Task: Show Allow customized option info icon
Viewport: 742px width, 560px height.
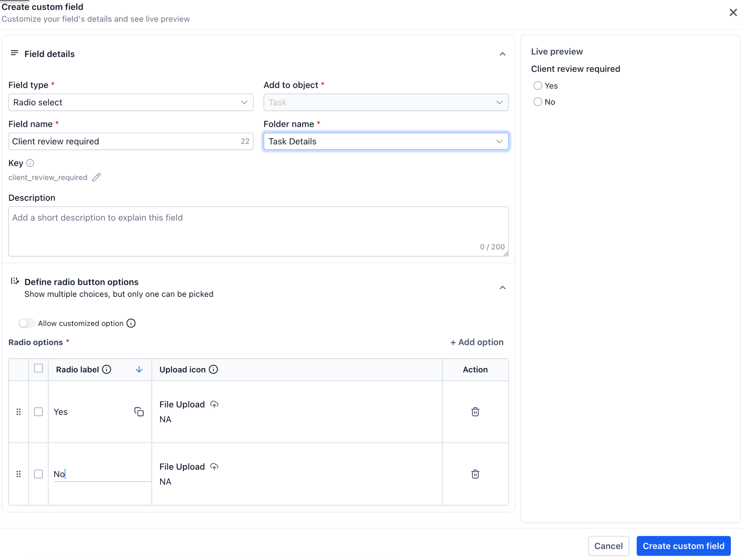Action: tap(131, 323)
